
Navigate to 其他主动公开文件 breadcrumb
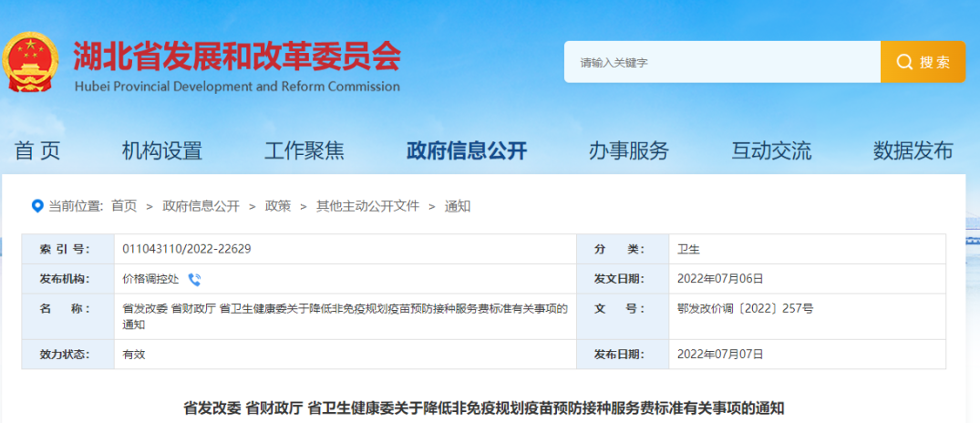[x=367, y=206]
